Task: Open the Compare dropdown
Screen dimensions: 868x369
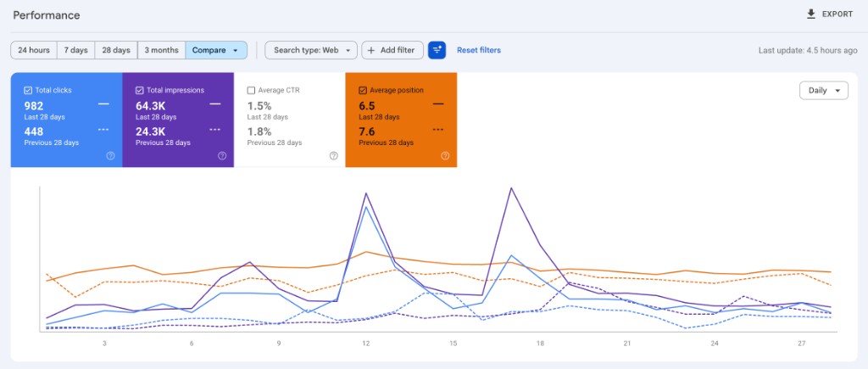Action: 216,50
